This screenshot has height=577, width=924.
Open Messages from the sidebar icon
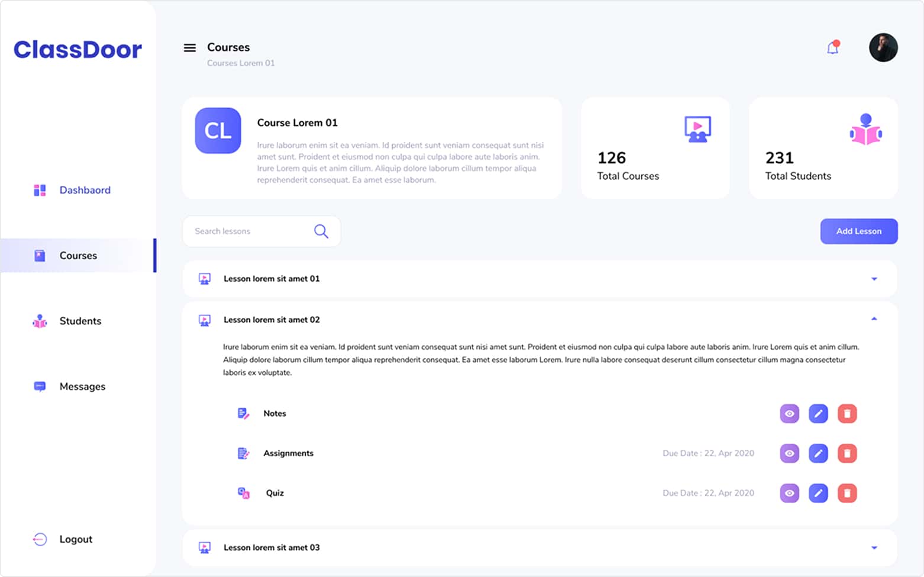(x=39, y=386)
